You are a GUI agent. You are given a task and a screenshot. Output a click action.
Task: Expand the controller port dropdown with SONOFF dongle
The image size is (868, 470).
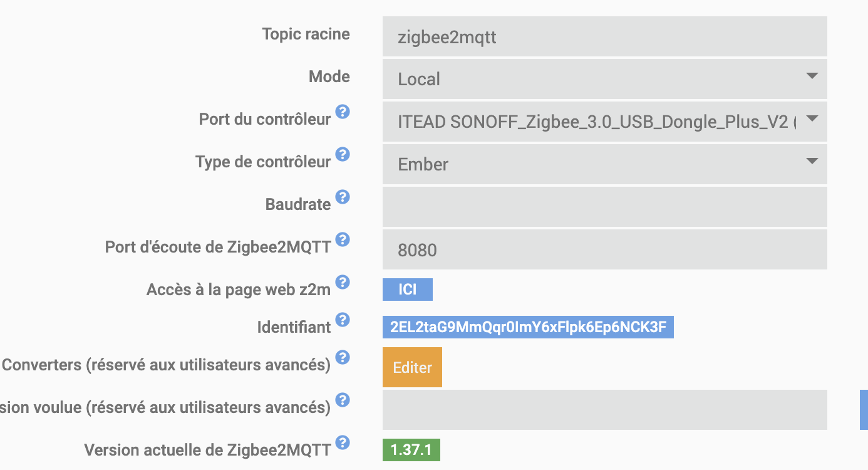(x=605, y=122)
